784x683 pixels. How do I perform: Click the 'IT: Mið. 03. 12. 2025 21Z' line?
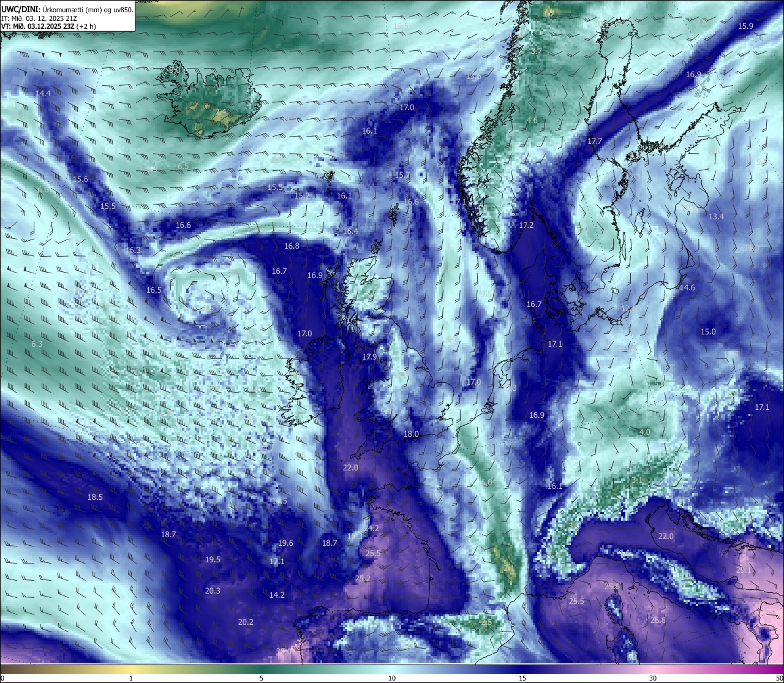[39, 18]
